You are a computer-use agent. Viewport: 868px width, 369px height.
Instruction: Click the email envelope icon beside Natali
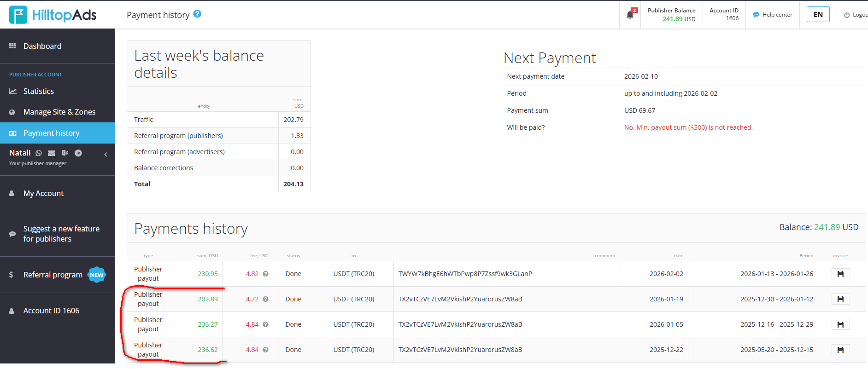tap(52, 153)
